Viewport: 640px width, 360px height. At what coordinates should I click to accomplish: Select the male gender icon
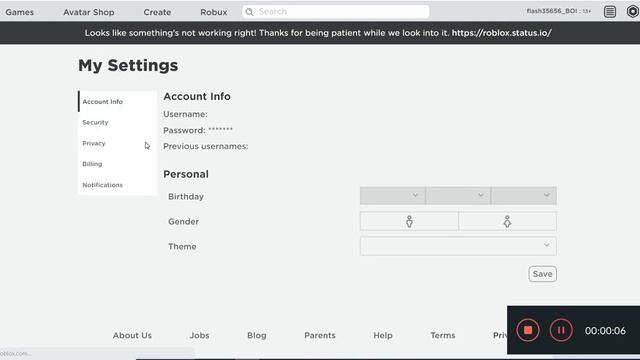click(x=409, y=222)
